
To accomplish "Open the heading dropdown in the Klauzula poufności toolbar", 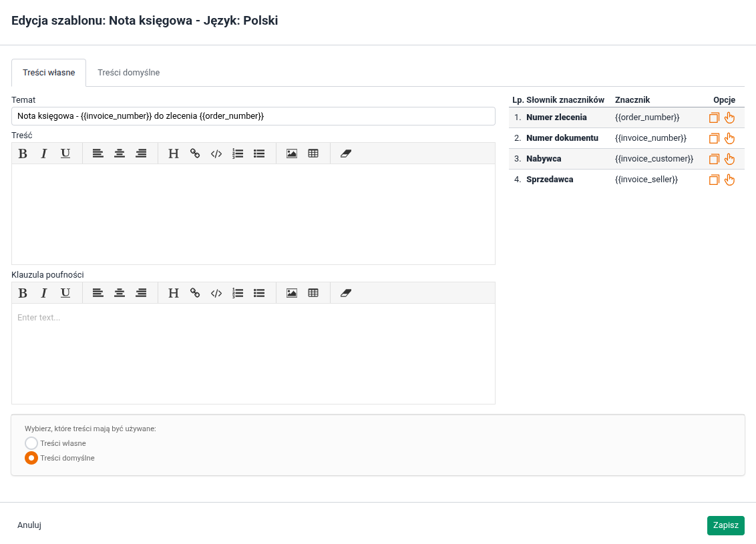I will (x=174, y=293).
